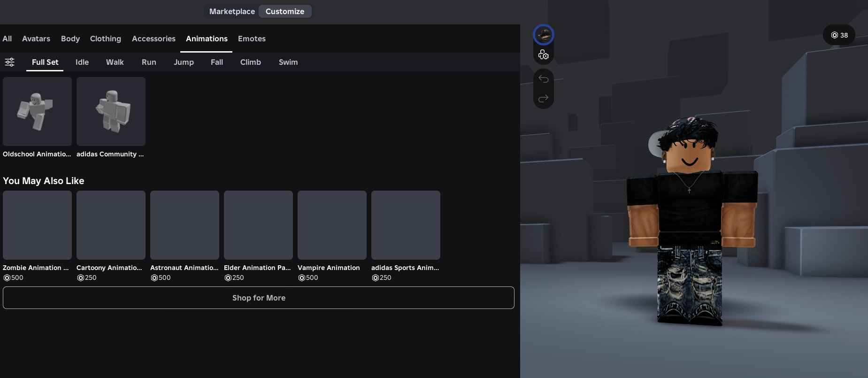868x378 pixels.
Task: Open the Clothing category tab
Action: click(x=106, y=39)
